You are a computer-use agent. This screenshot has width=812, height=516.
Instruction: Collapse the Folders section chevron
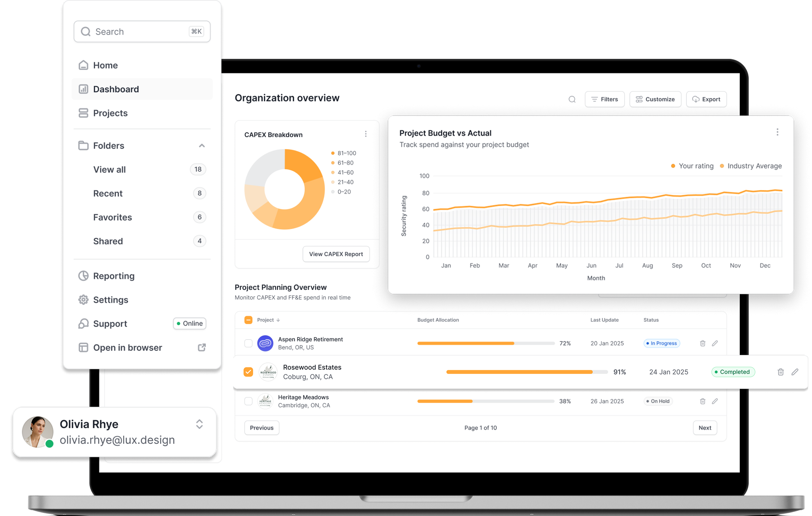click(202, 146)
